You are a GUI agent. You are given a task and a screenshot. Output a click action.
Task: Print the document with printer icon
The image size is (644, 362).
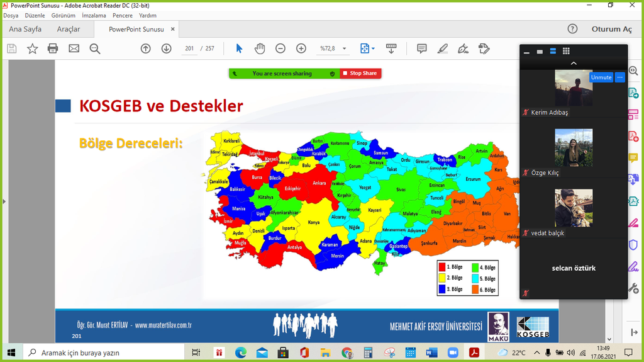[53, 48]
